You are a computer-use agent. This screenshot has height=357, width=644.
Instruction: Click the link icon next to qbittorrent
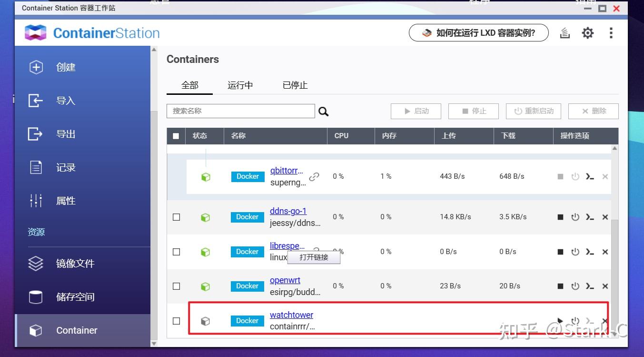314,177
